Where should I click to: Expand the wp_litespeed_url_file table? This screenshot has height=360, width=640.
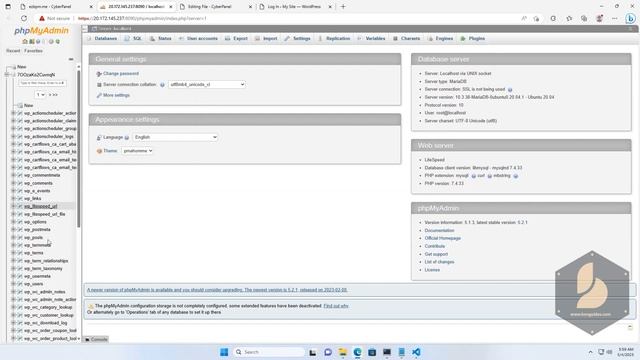[13, 214]
